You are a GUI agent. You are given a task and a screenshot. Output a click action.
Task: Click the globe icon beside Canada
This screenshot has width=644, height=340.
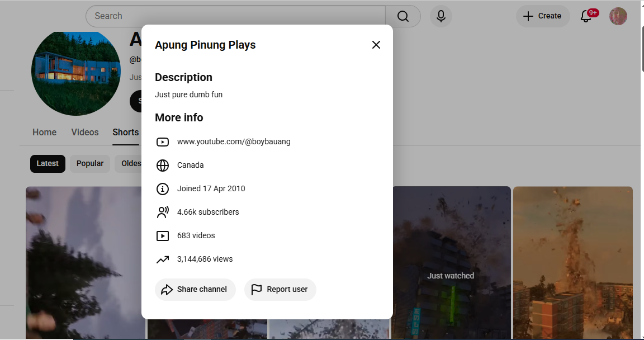pos(163,165)
